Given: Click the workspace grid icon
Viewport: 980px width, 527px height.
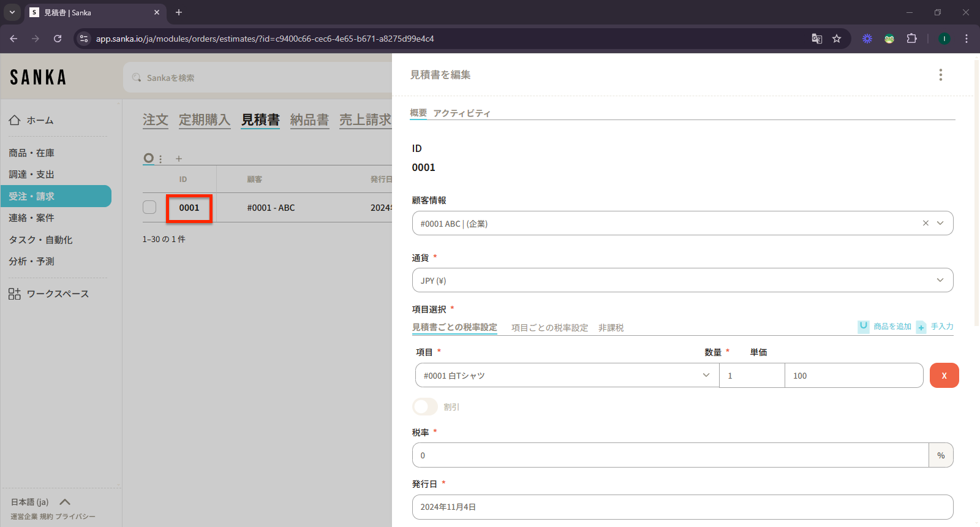Looking at the screenshot, I should click(x=15, y=294).
